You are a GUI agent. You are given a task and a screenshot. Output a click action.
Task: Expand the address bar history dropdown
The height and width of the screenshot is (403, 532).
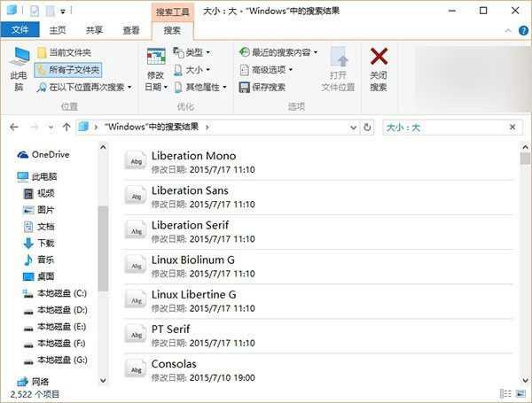pyautogui.click(x=353, y=128)
